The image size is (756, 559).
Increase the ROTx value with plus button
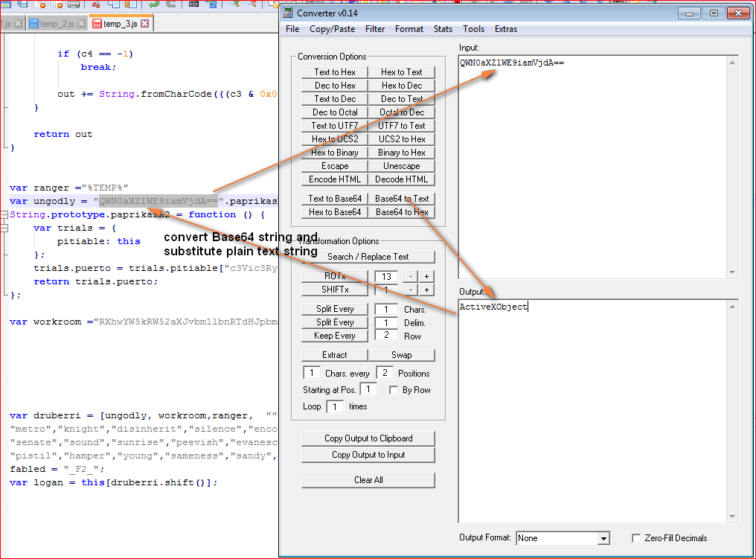click(426, 276)
